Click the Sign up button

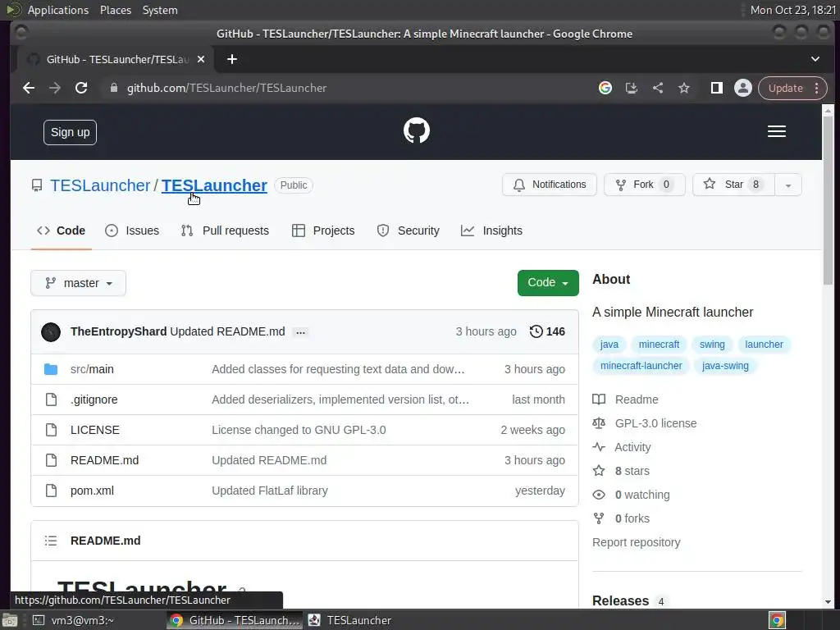71,132
